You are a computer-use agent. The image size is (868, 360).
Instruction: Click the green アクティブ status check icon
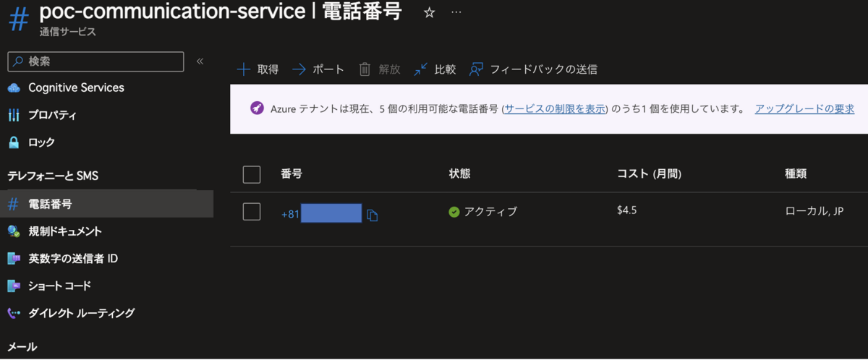tap(454, 212)
